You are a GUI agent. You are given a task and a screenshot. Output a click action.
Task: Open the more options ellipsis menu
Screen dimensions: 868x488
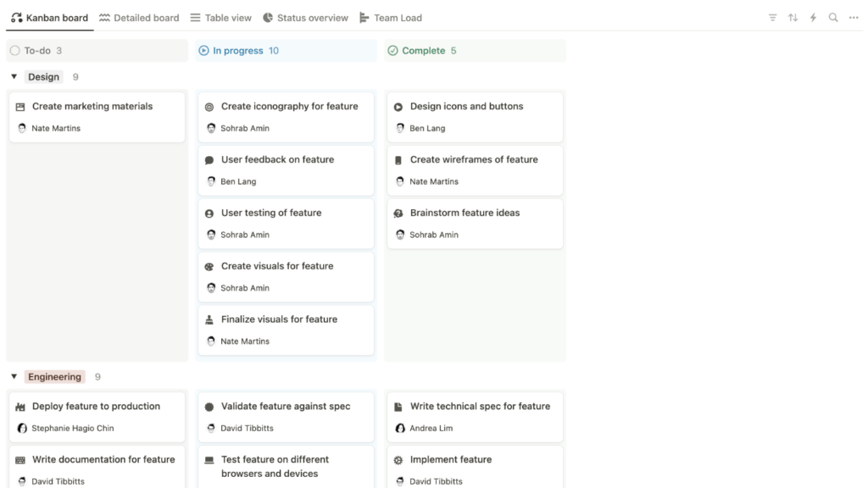click(854, 17)
